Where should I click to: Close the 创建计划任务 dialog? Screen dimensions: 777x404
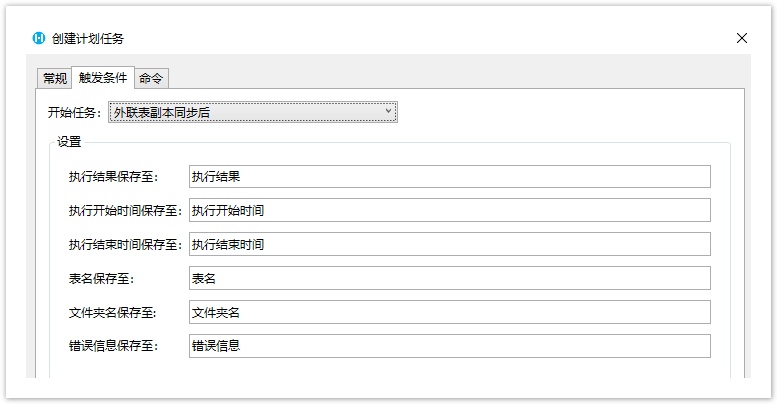pos(741,38)
